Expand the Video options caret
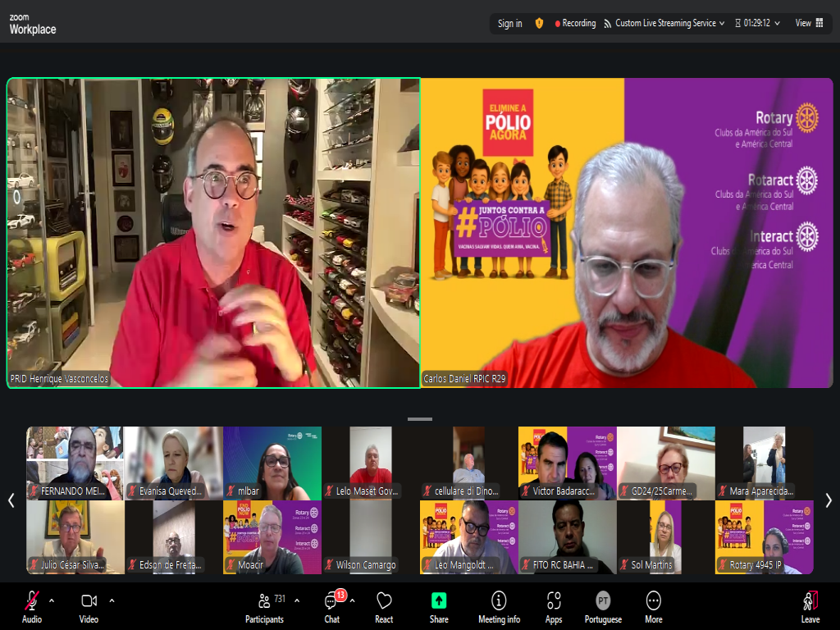 pos(112,600)
